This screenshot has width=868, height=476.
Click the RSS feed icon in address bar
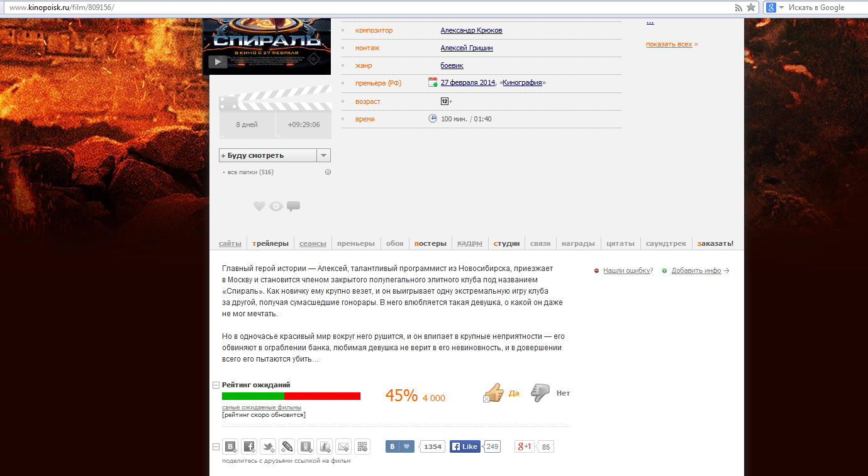coord(738,8)
